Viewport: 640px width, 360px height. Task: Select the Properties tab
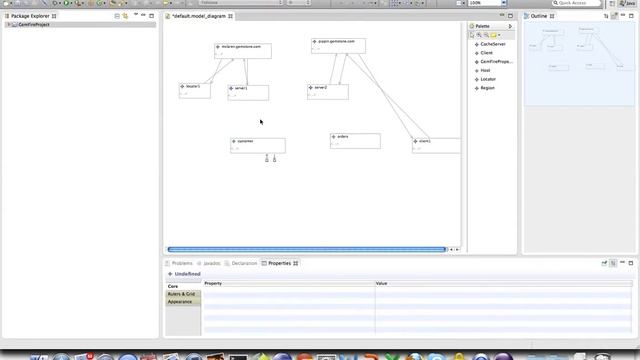(280, 263)
